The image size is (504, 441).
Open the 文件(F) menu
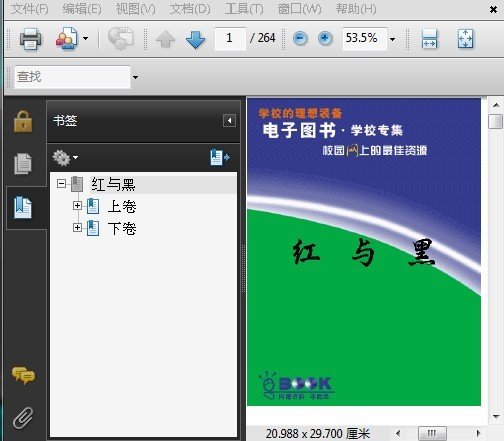[x=30, y=9]
